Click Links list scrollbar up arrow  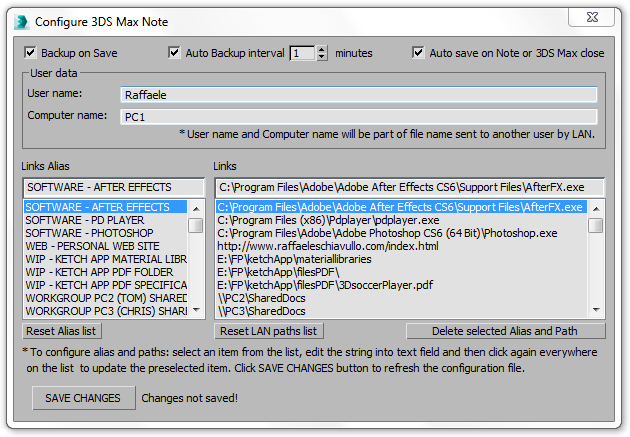(x=596, y=208)
